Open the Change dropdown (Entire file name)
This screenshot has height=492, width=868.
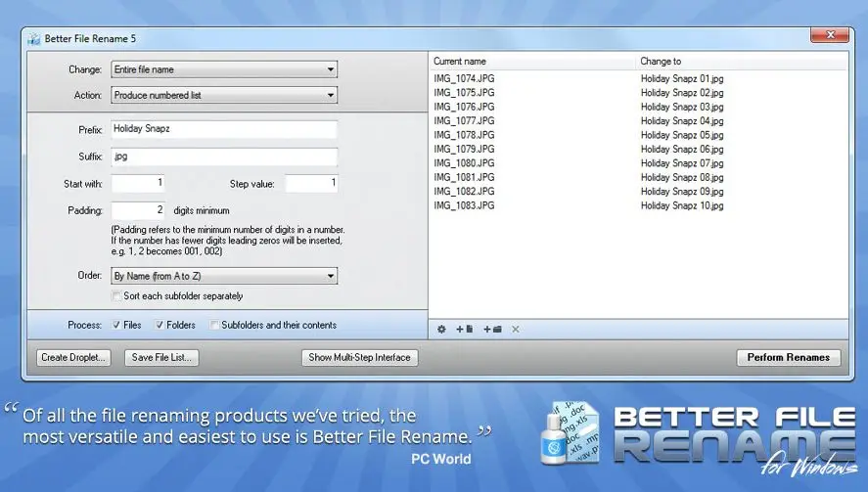224,69
